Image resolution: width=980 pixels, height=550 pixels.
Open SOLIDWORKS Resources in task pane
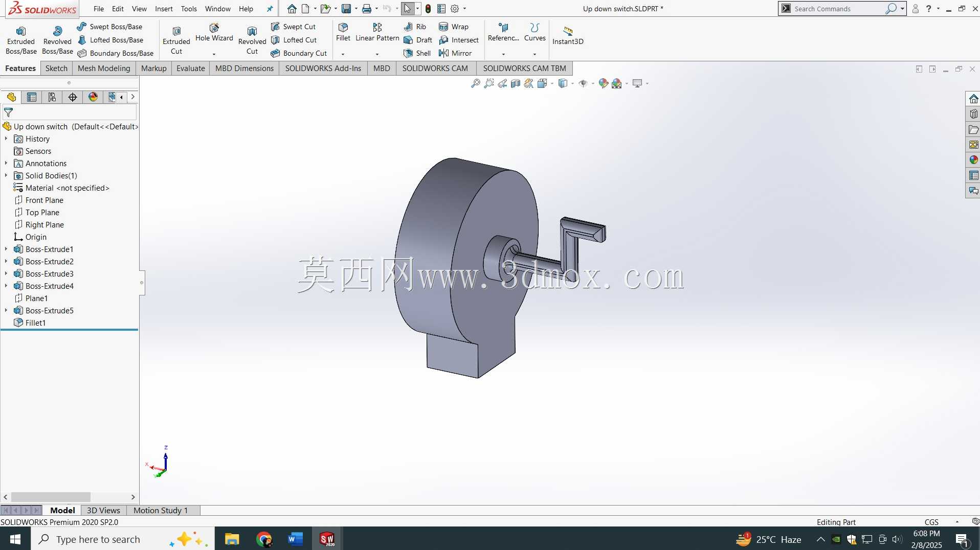(973, 99)
